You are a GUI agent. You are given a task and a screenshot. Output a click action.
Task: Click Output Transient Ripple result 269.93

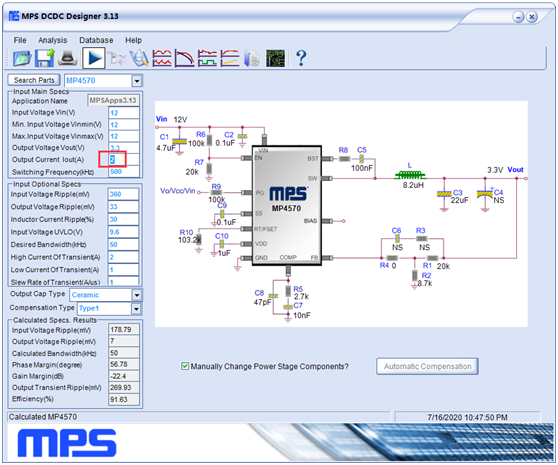coord(124,387)
